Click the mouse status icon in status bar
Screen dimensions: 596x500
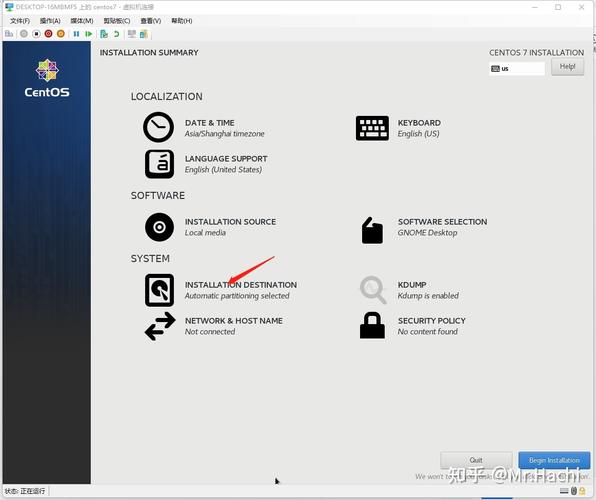click(574, 491)
